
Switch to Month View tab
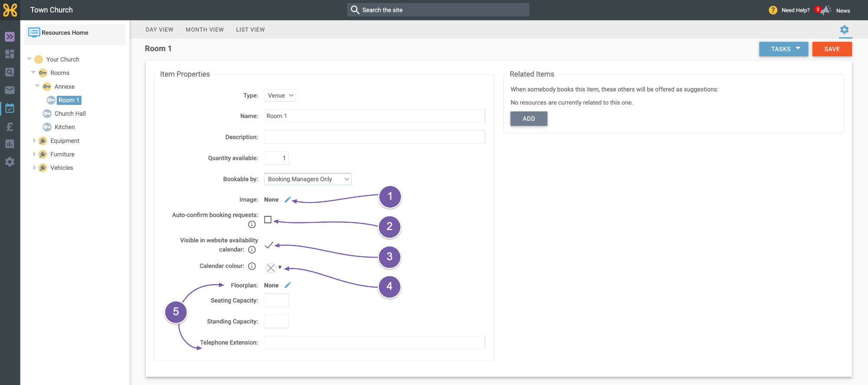click(205, 29)
